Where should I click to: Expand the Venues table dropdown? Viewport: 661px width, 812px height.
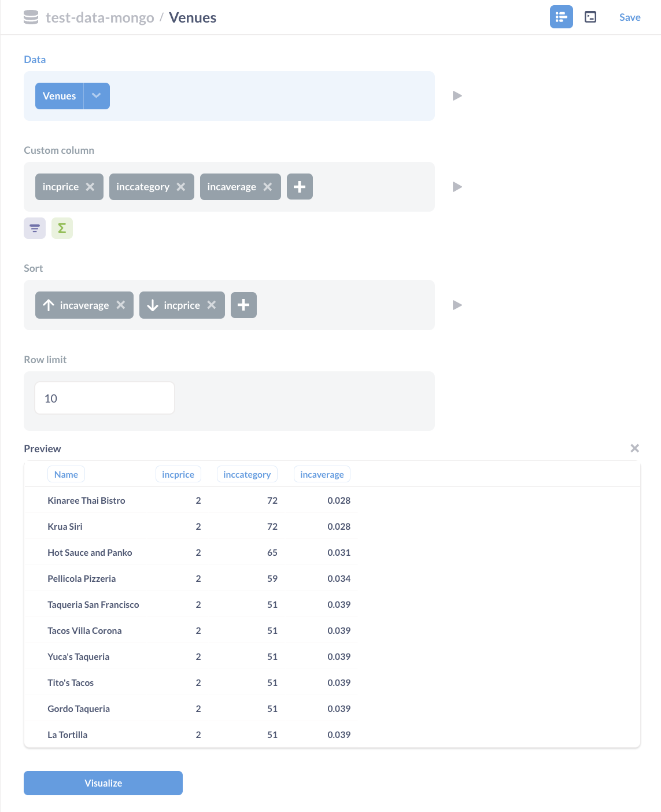(97, 96)
